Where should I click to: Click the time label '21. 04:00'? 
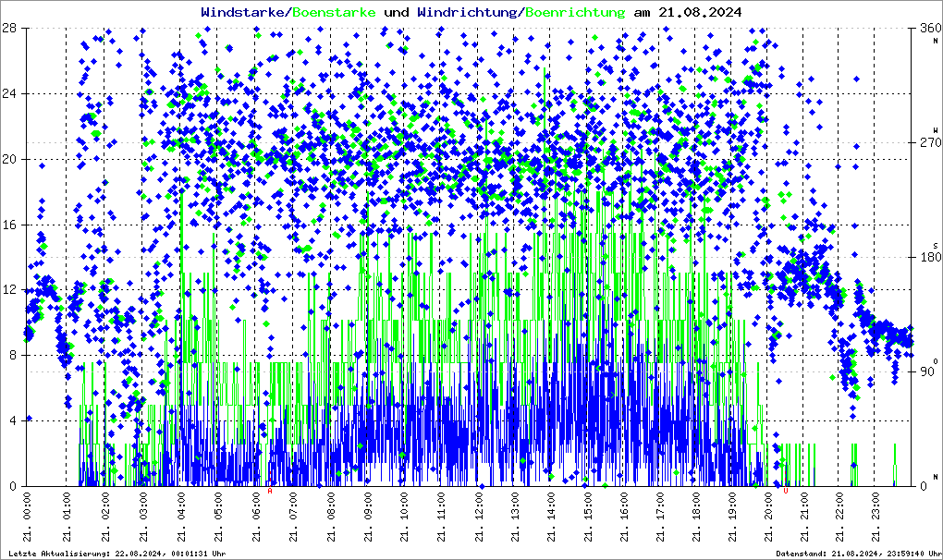[x=180, y=517]
